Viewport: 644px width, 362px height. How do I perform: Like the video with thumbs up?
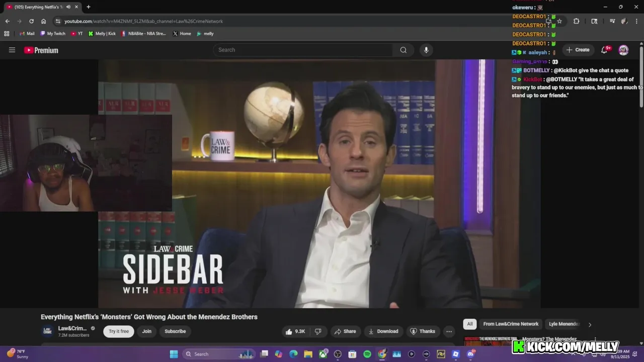pyautogui.click(x=295, y=331)
